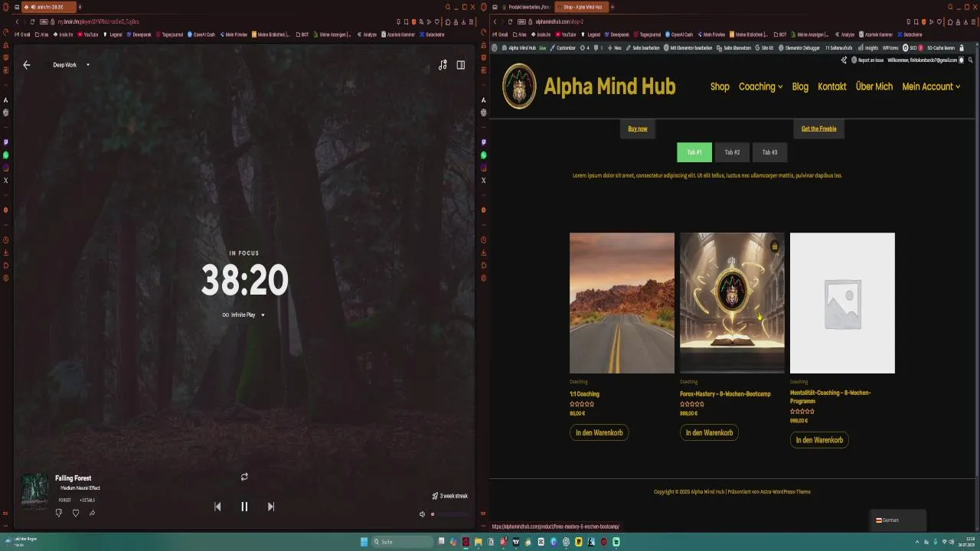Open the Deepseek bookmark in right window

pos(617,34)
